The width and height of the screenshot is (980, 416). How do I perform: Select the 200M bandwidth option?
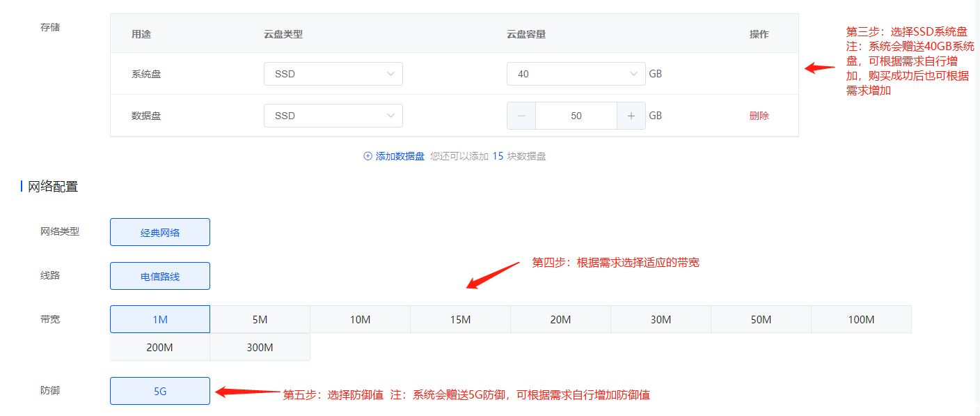pyautogui.click(x=159, y=346)
